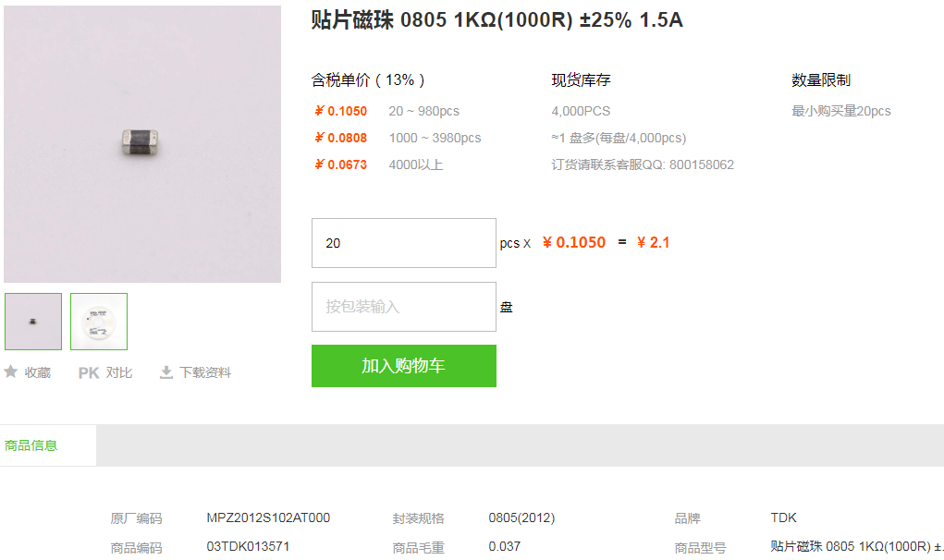The height and width of the screenshot is (560, 944).
Task: Select the first chip bead thumbnail
Action: (x=33, y=322)
